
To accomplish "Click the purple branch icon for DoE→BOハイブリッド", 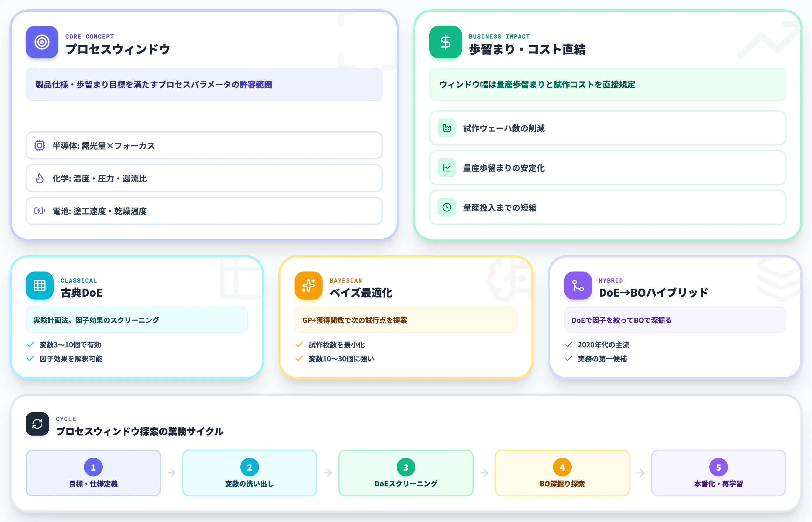I will coord(578,286).
